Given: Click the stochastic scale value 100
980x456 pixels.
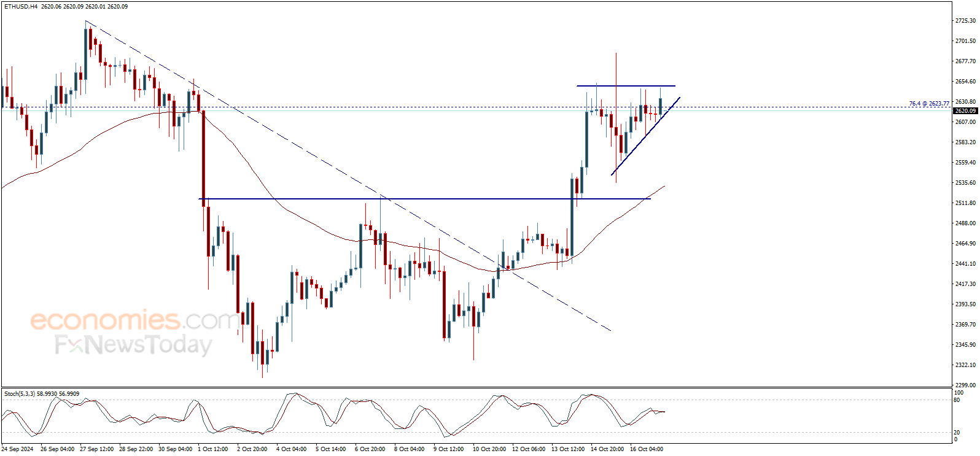Looking at the screenshot, I should pyautogui.click(x=959, y=392).
